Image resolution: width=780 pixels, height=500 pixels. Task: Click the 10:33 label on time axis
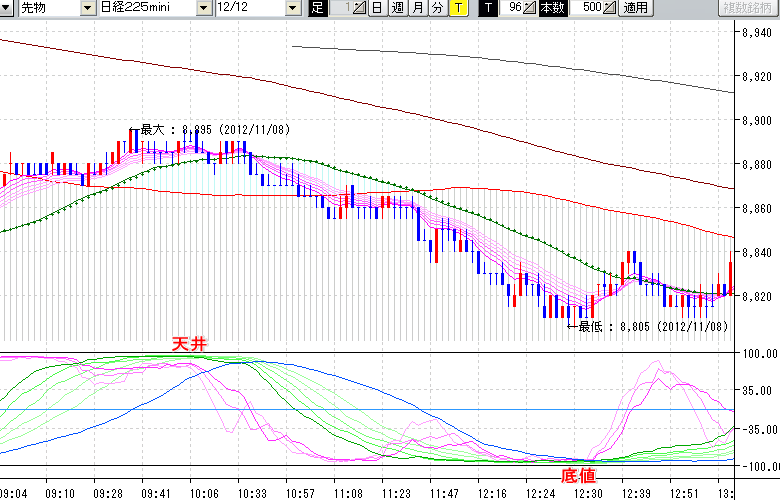(252, 493)
